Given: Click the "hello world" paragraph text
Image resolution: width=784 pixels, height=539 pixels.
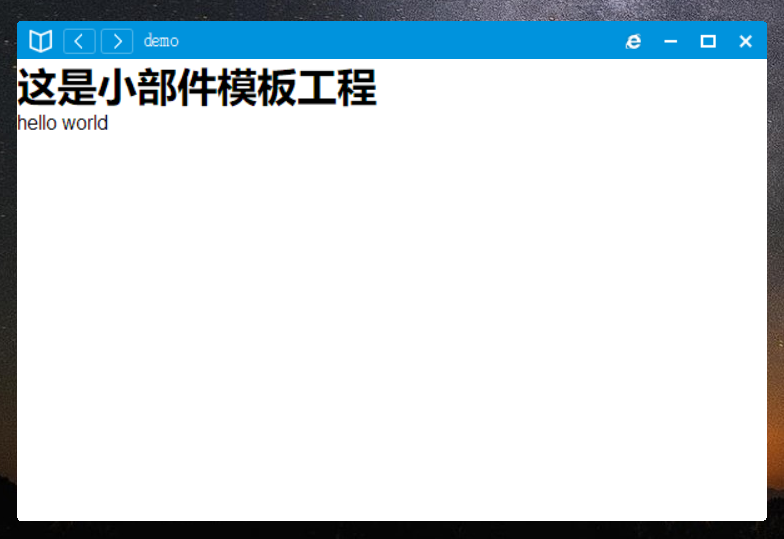Looking at the screenshot, I should coord(62,124).
